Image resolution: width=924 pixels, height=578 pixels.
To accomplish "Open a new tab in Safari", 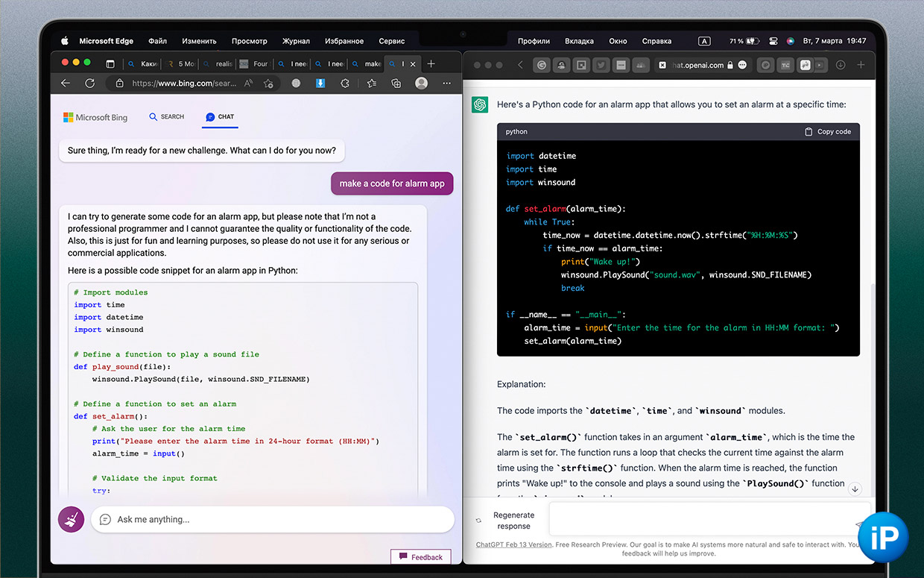I will pyautogui.click(x=861, y=65).
